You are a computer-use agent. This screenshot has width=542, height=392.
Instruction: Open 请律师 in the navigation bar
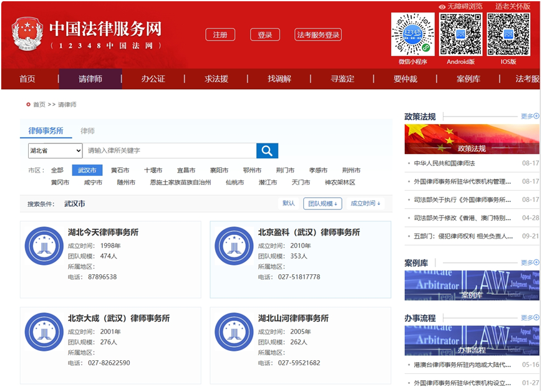(90, 79)
